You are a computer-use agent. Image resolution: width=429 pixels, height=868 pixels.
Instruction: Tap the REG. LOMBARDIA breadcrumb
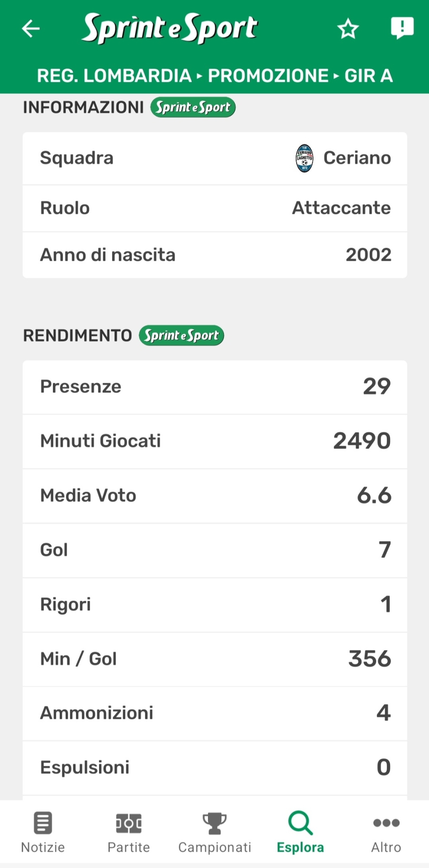tap(114, 75)
